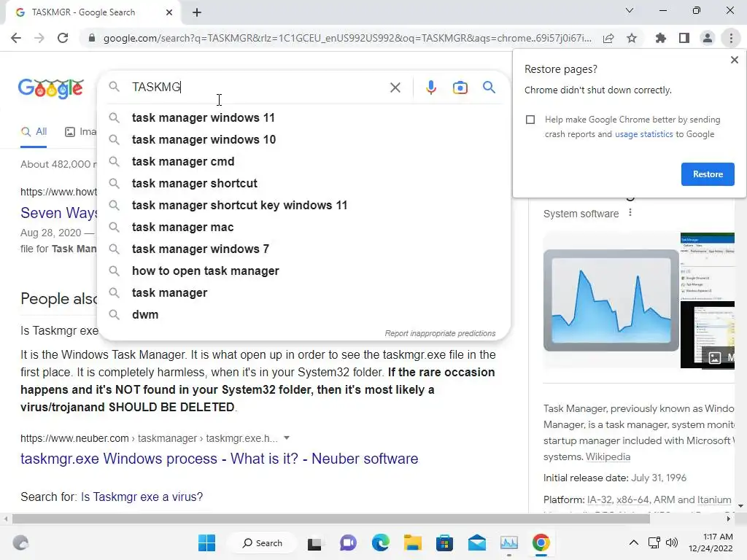Viewport: 747px width, 560px height.
Task: Open Microsoft Store from the taskbar
Action: pyautogui.click(x=444, y=542)
